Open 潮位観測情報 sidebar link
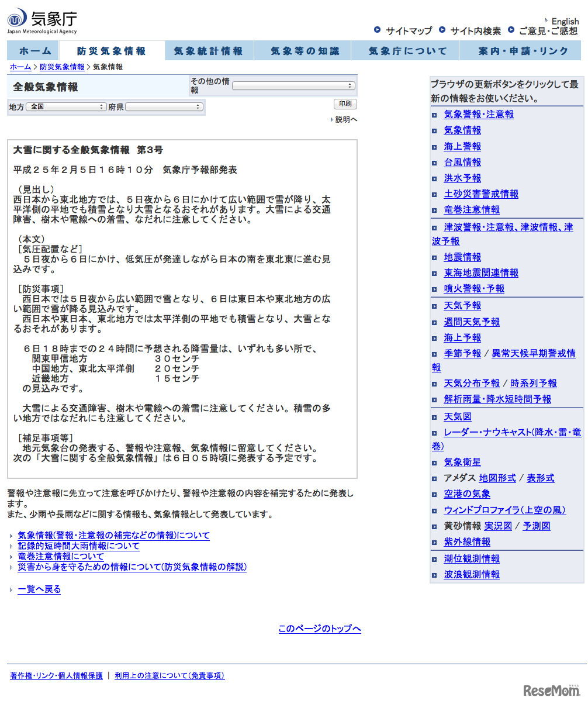The image size is (588, 704). tap(472, 559)
